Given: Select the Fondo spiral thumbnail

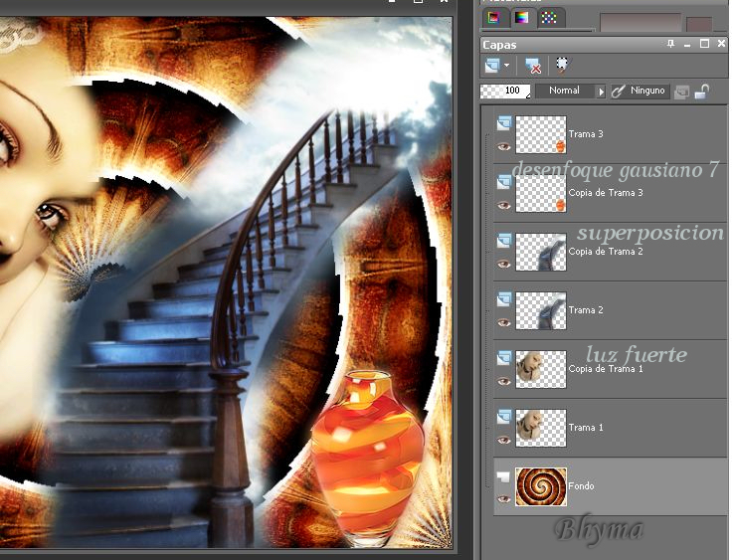Looking at the screenshot, I should [x=541, y=486].
